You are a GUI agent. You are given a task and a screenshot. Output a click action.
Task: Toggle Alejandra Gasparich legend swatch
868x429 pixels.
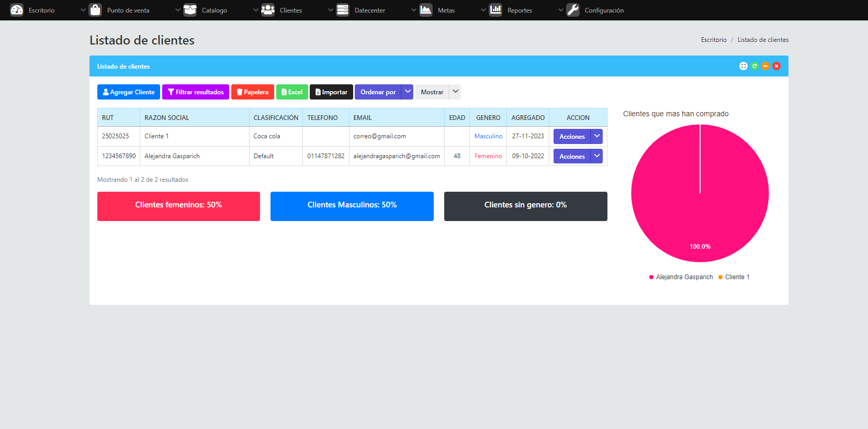[x=651, y=277]
